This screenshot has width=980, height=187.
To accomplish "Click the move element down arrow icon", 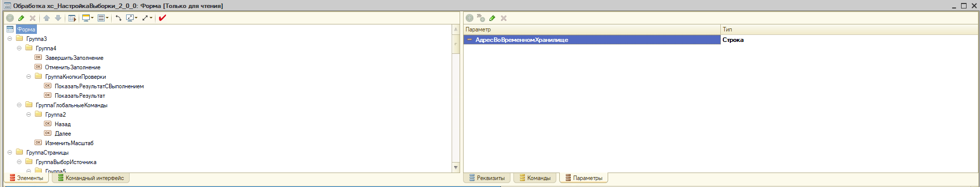I will pos(58,18).
